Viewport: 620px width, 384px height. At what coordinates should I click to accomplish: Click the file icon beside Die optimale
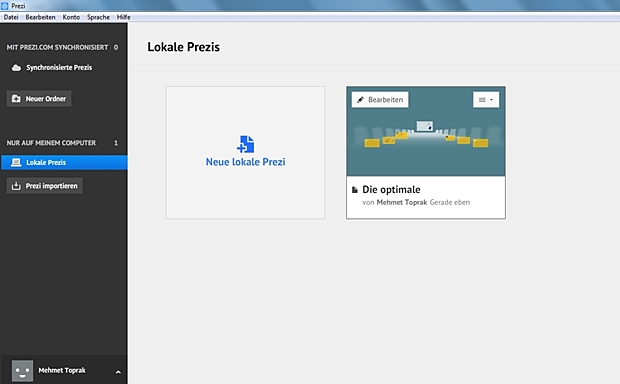(x=355, y=190)
